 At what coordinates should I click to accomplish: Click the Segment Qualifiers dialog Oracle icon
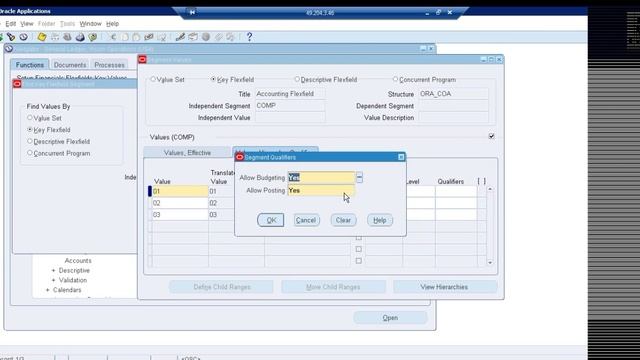(240, 157)
